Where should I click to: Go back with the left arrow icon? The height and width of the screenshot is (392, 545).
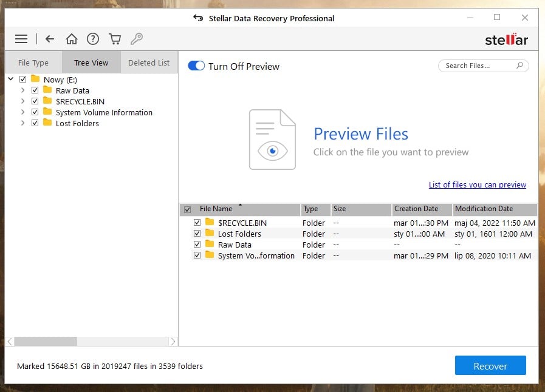pyautogui.click(x=50, y=39)
